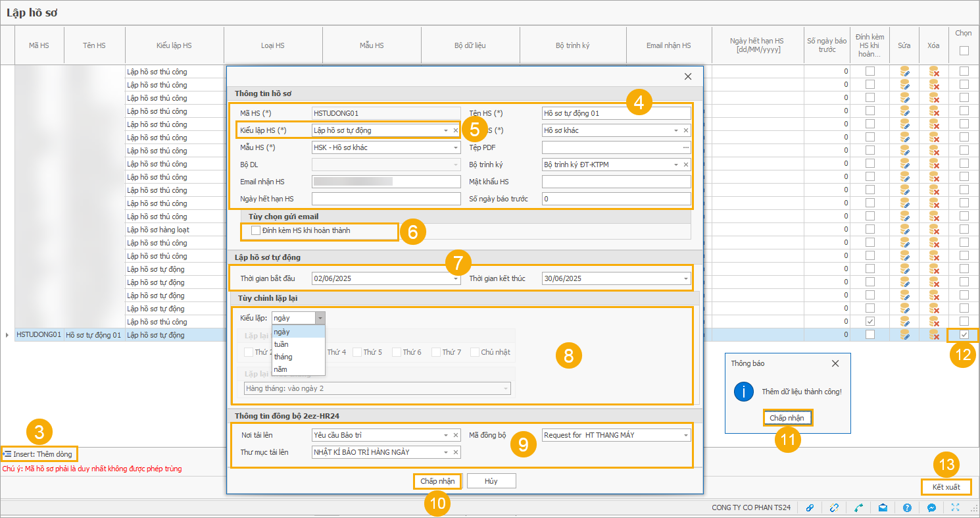Viewport: 980px width, 518px height.
Task: Clear the Thư mục tải lên field with x
Action: [455, 452]
